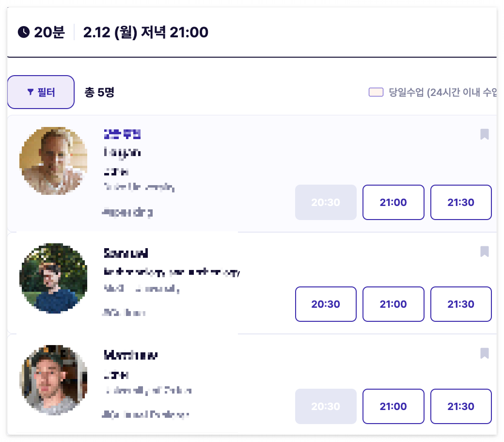Open Matthew's profile photo
504x442 pixels.
tap(53, 380)
